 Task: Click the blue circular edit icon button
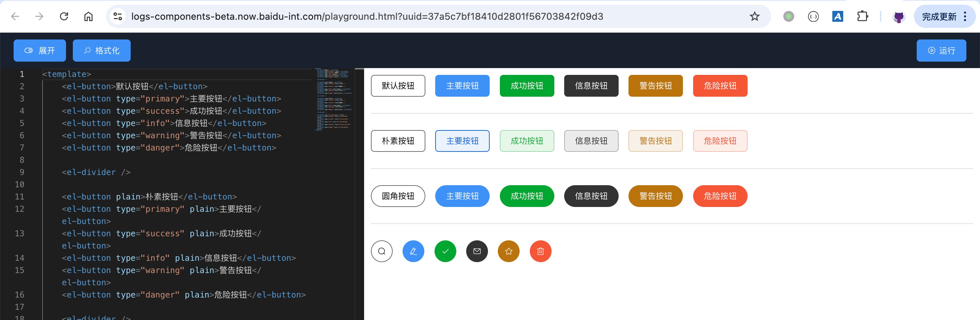click(x=413, y=251)
